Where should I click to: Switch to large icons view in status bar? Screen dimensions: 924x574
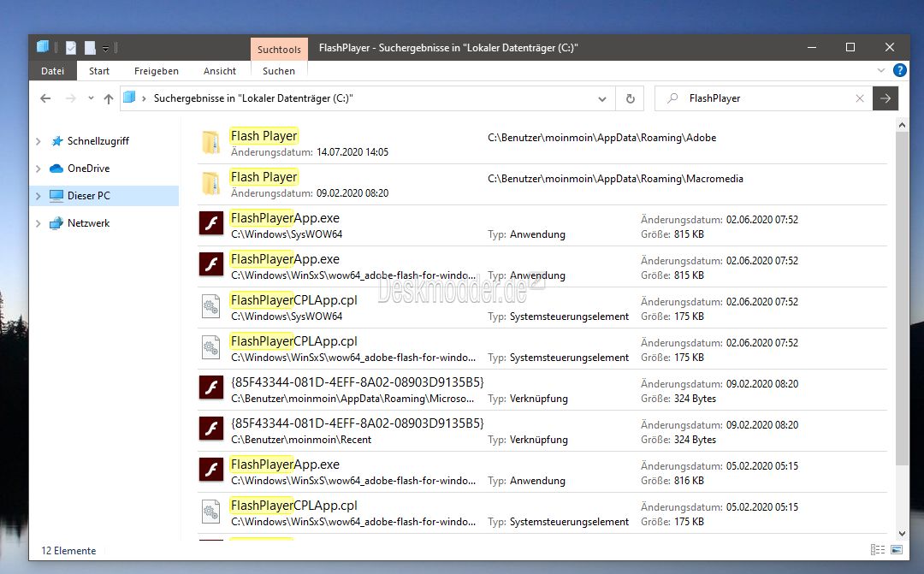click(897, 550)
